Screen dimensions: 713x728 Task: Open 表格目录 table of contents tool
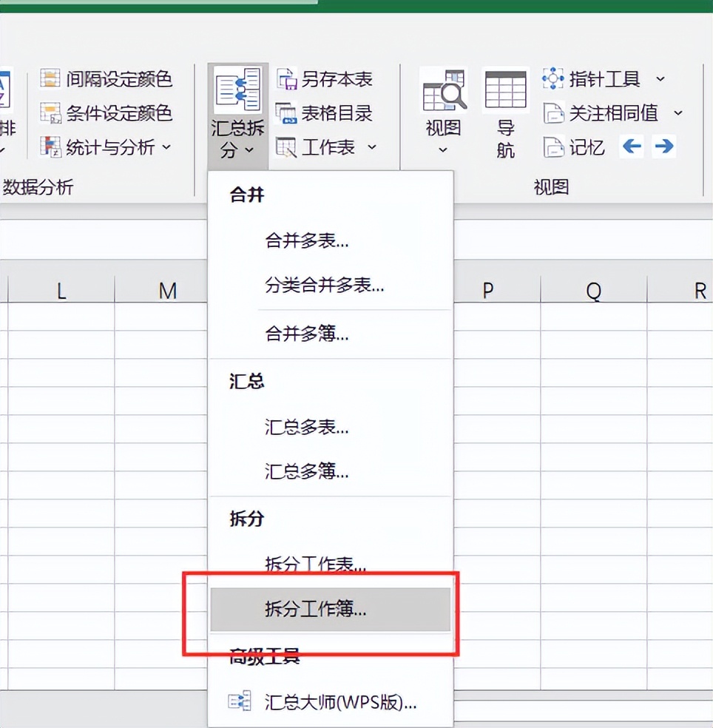click(x=287, y=112)
